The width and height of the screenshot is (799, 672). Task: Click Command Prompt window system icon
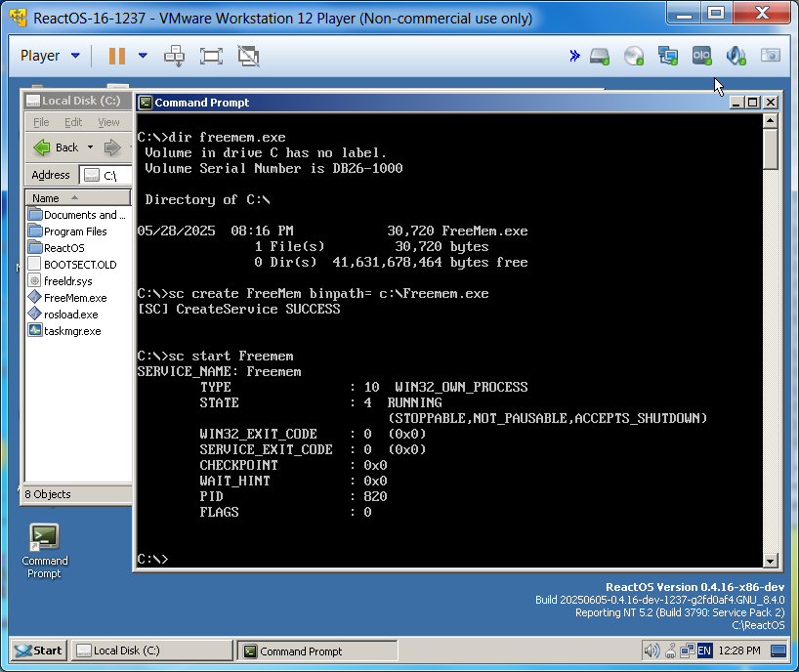coord(146,103)
